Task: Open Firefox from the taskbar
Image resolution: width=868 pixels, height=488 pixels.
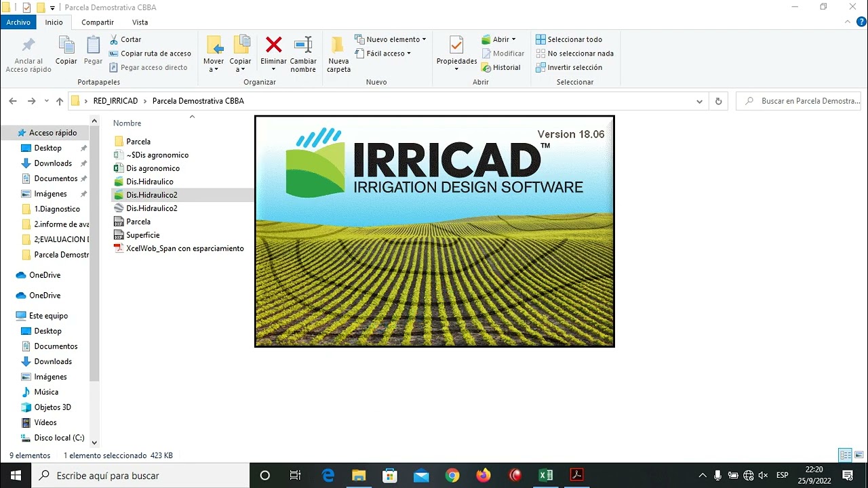Action: pyautogui.click(x=484, y=475)
